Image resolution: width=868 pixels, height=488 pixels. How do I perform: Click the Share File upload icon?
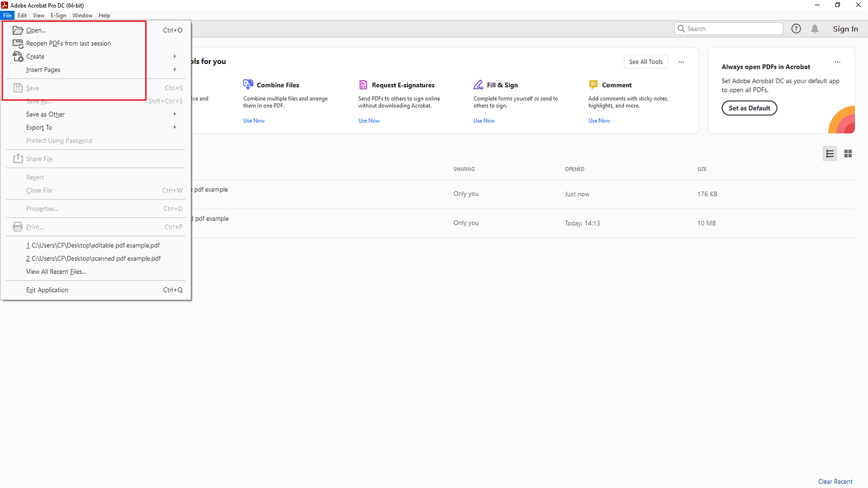[18, 158]
